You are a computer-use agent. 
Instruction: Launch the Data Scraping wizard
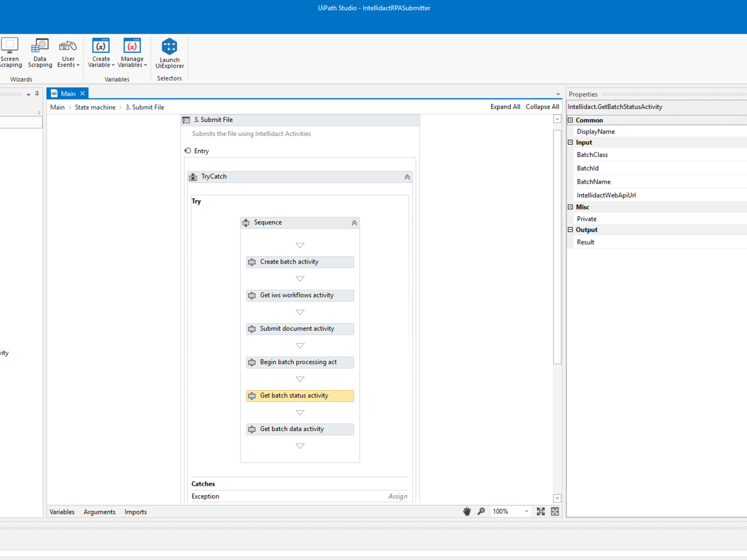(x=40, y=53)
